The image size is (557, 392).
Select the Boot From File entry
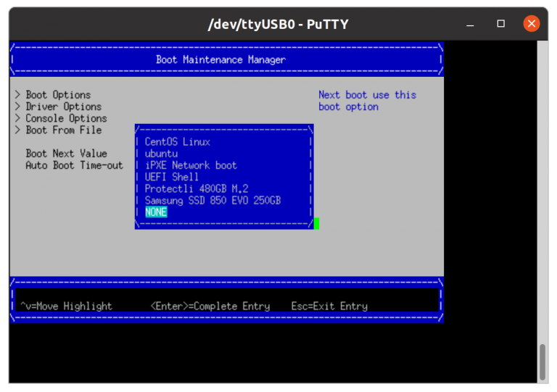click(x=64, y=130)
